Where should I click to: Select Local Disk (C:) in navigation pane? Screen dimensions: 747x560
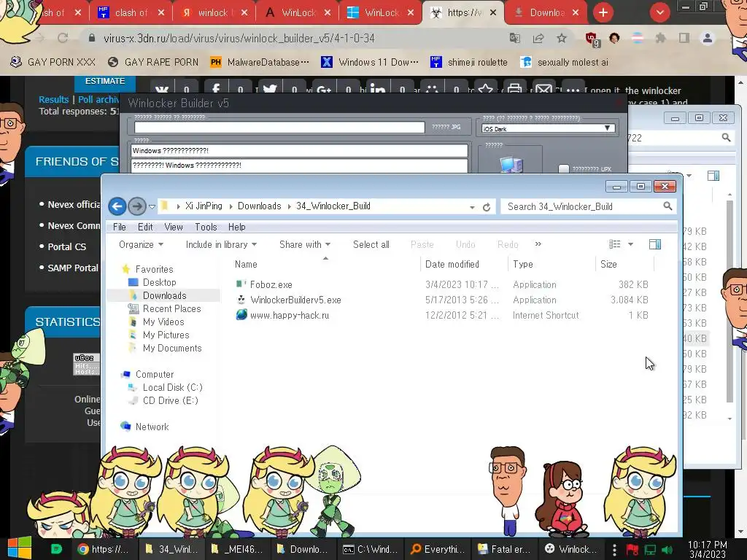click(x=172, y=388)
